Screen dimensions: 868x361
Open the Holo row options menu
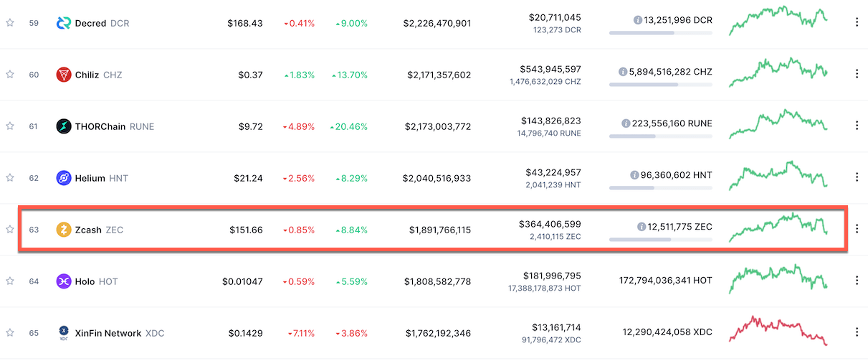pos(857,281)
